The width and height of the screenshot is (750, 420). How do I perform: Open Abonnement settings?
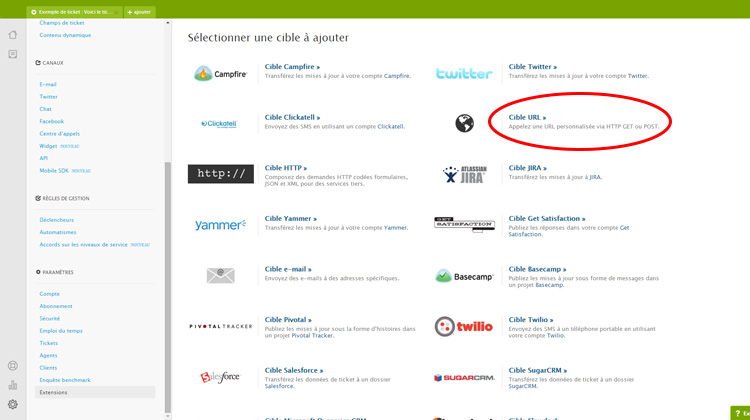coord(56,306)
